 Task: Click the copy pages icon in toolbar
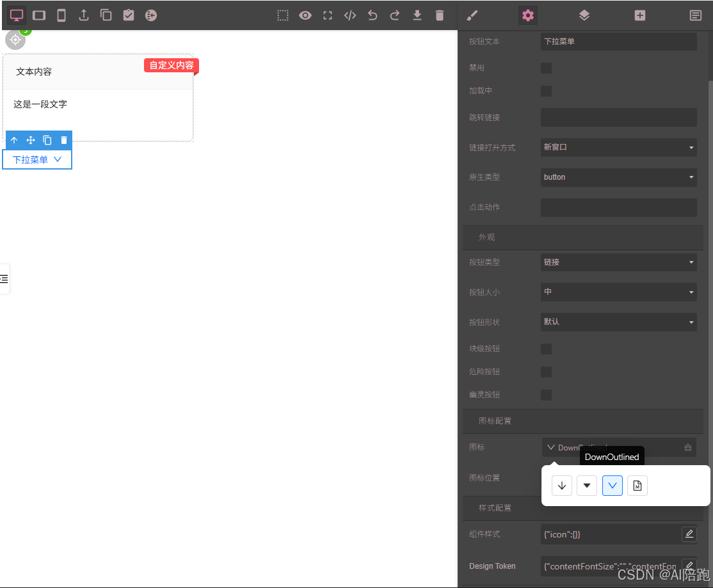106,15
